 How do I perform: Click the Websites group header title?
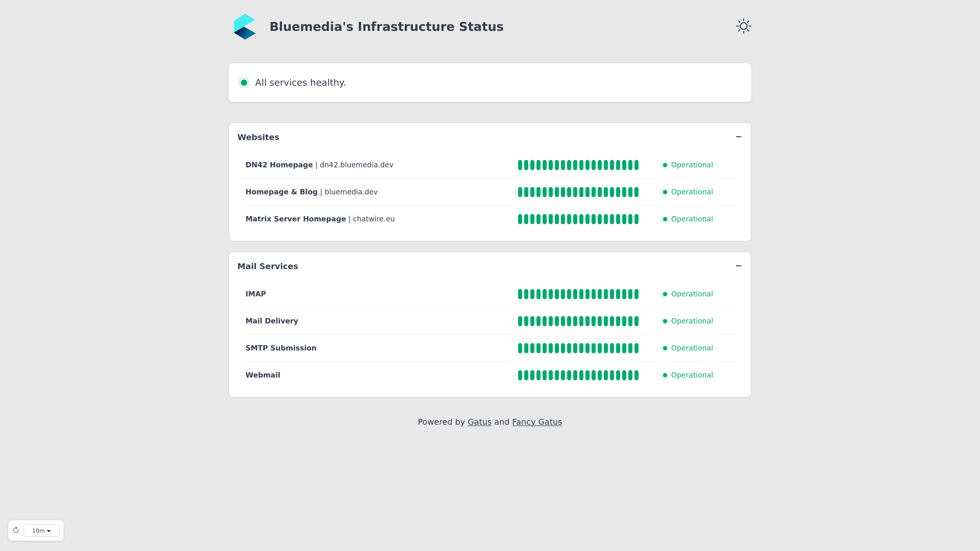258,137
